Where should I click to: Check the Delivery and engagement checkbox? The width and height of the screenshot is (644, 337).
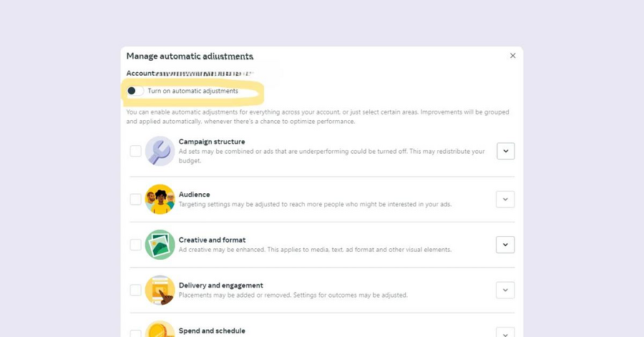tap(135, 290)
